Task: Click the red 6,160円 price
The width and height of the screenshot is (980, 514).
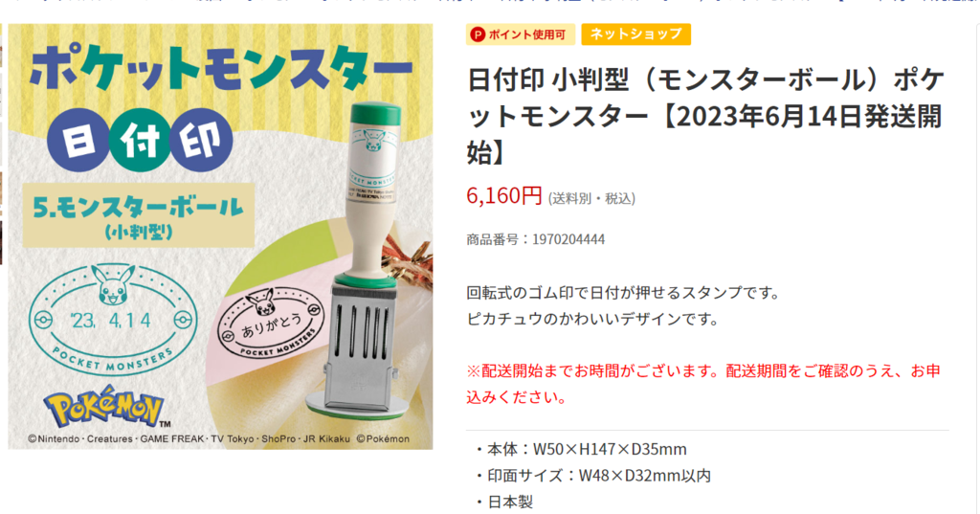Action: coord(504,195)
